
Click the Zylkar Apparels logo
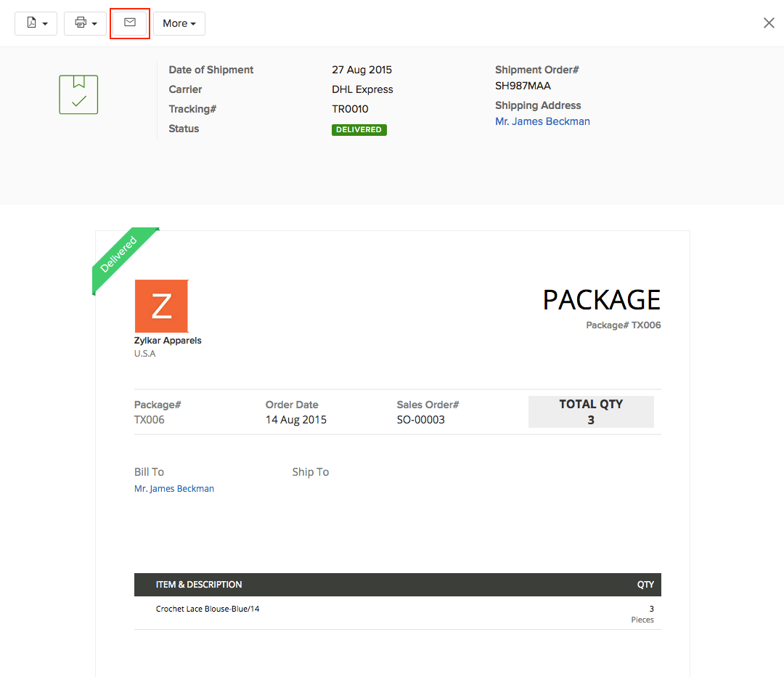pos(161,306)
